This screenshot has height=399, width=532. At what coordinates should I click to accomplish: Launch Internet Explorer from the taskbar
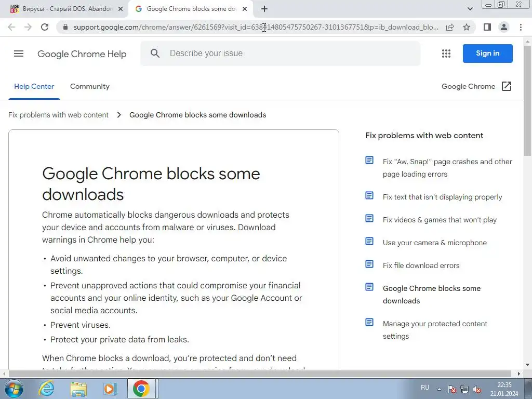click(x=46, y=389)
